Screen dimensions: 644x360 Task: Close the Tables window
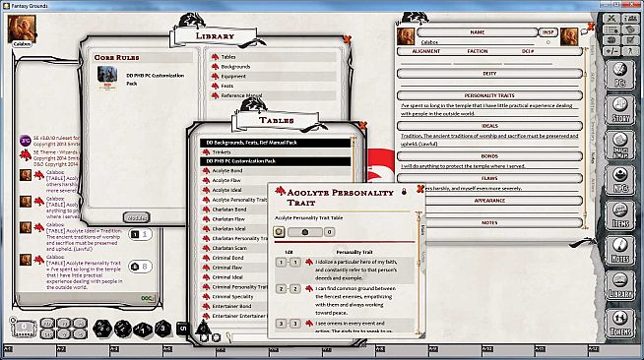click(362, 125)
